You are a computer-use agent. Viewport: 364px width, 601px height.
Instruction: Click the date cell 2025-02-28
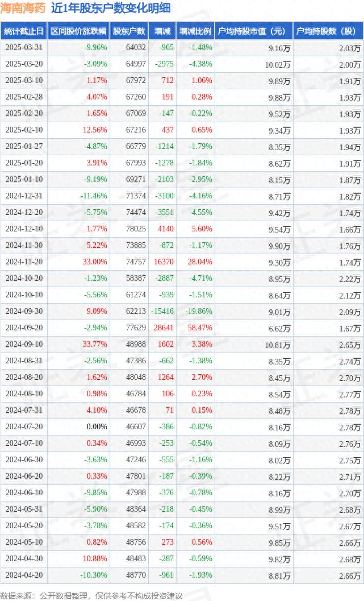(x=24, y=97)
